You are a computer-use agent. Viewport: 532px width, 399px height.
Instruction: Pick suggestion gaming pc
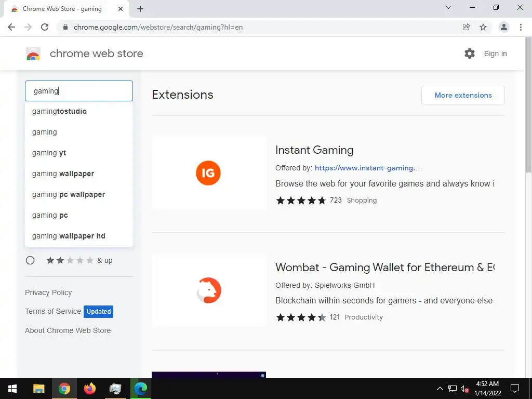(79, 215)
